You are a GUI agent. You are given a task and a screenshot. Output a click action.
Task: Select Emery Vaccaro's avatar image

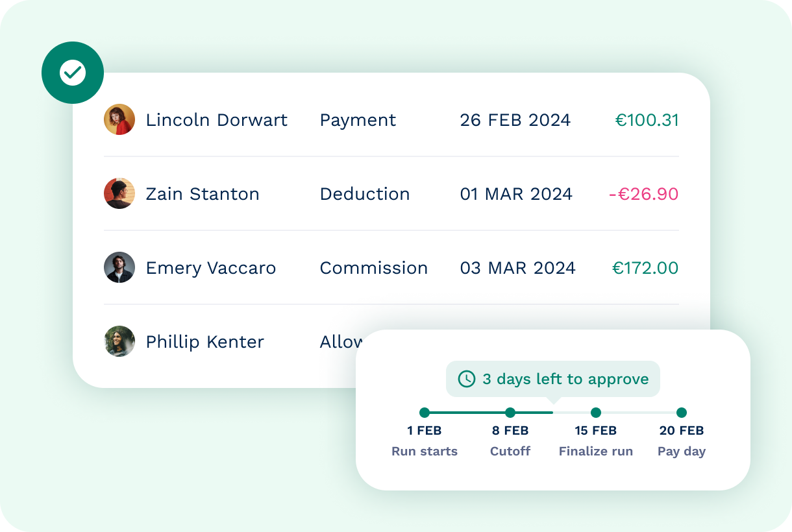(x=119, y=268)
